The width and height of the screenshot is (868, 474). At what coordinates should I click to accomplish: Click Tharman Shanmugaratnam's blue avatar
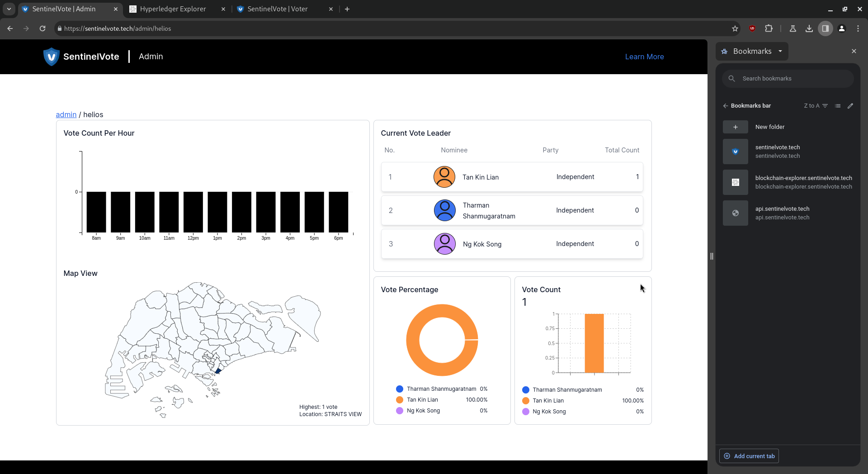[445, 210]
